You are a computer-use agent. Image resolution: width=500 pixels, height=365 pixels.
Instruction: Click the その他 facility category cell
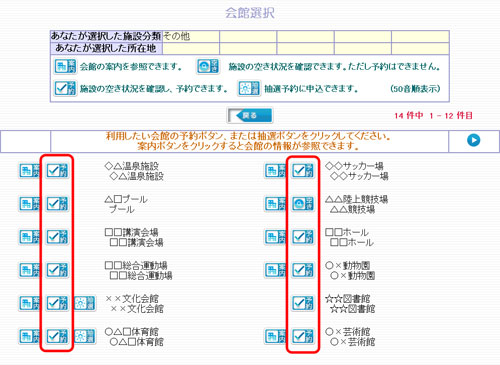[191, 36]
